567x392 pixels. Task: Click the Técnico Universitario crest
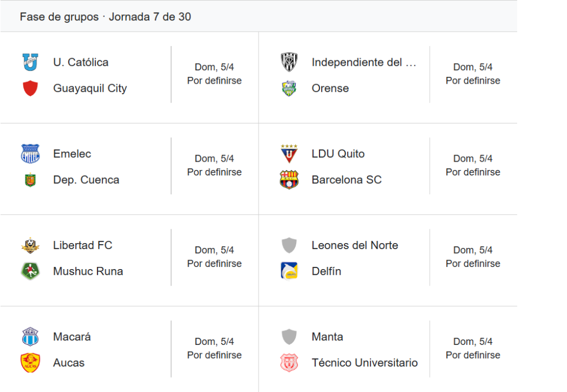coord(289,363)
